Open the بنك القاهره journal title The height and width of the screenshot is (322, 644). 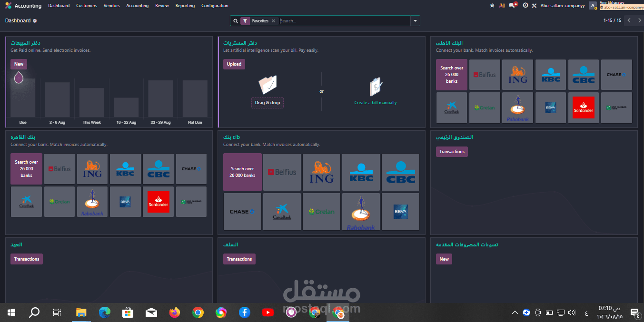point(23,137)
